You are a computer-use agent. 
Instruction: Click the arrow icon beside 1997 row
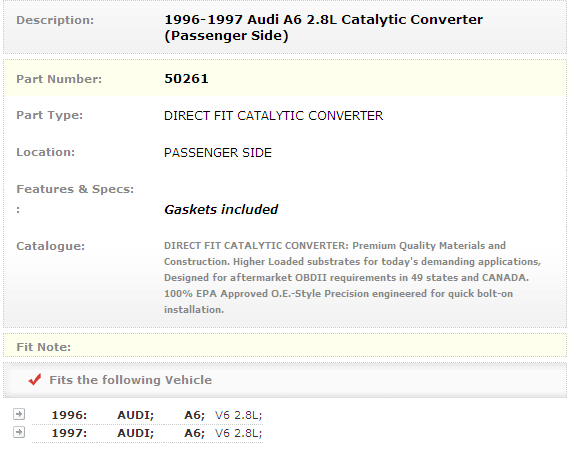19,432
